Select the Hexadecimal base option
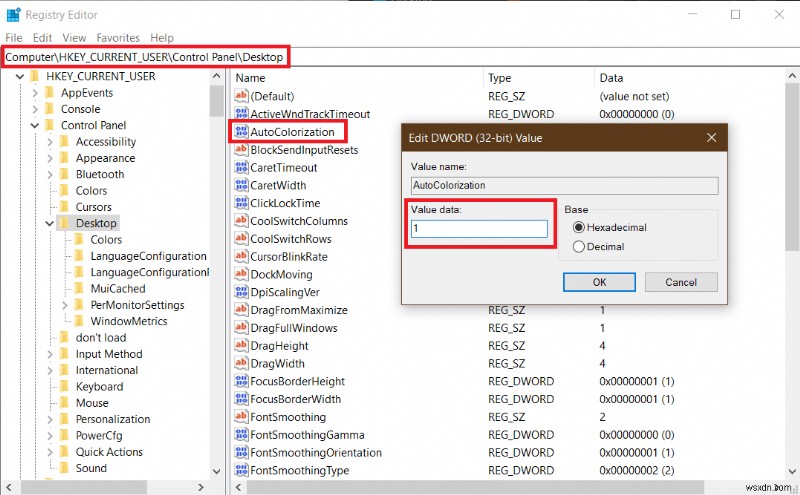This screenshot has width=800, height=495. tap(579, 227)
